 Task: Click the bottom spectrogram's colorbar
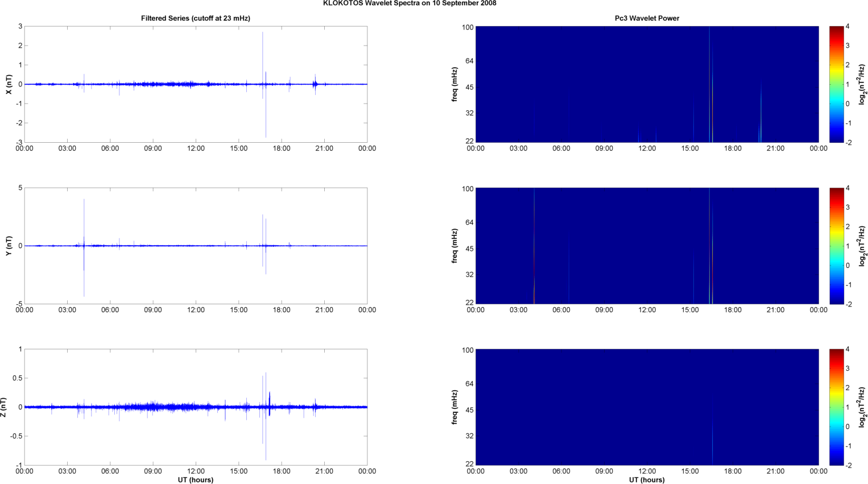tap(836, 407)
